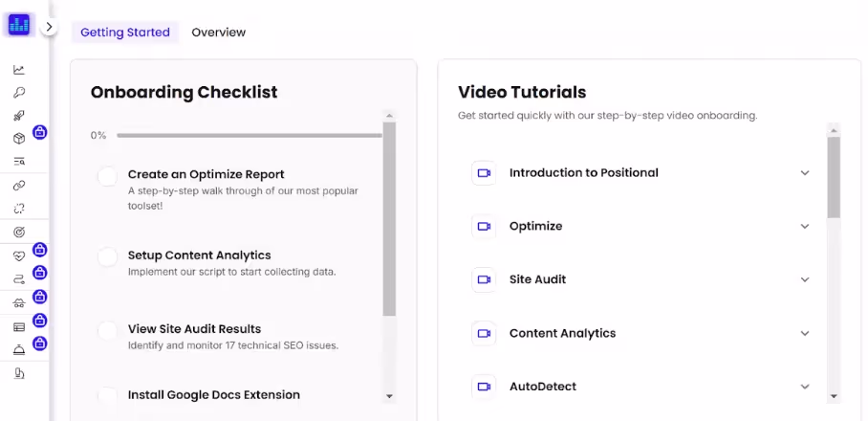Open the box package icon in sidebar

click(19, 139)
